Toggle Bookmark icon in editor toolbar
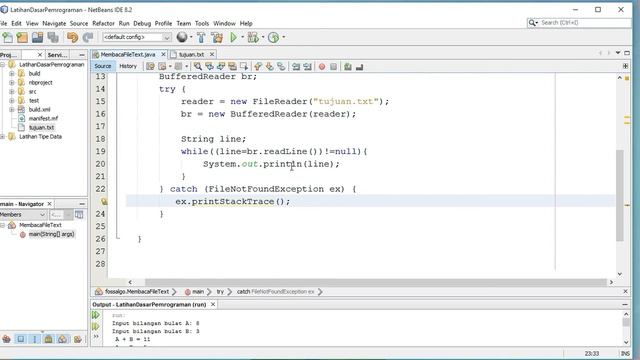This screenshot has height=360, width=640. tap(281, 67)
